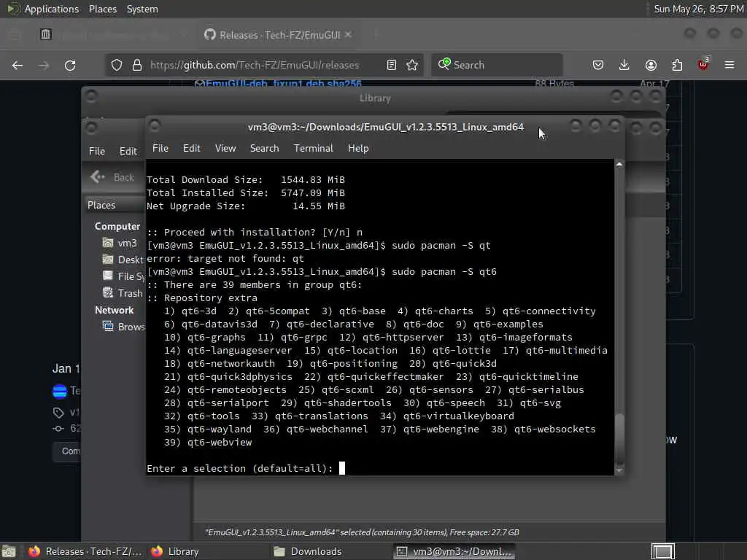
Task: Open the Places menu in top panel
Action: [102, 9]
